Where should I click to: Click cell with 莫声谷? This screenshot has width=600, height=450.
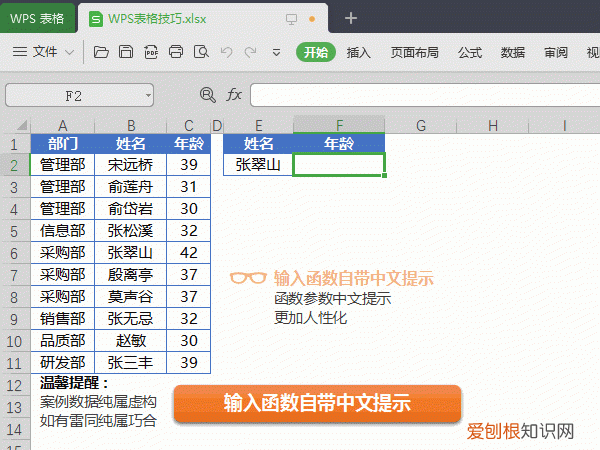(x=130, y=297)
